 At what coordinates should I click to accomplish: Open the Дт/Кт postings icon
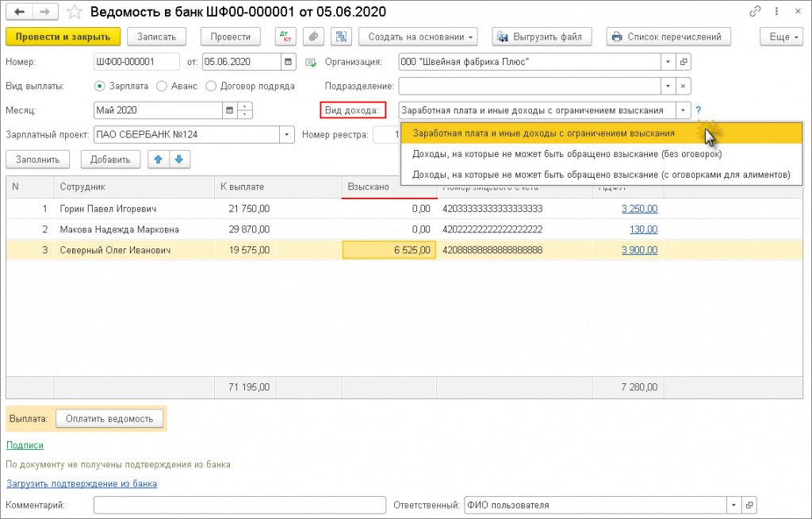[285, 37]
